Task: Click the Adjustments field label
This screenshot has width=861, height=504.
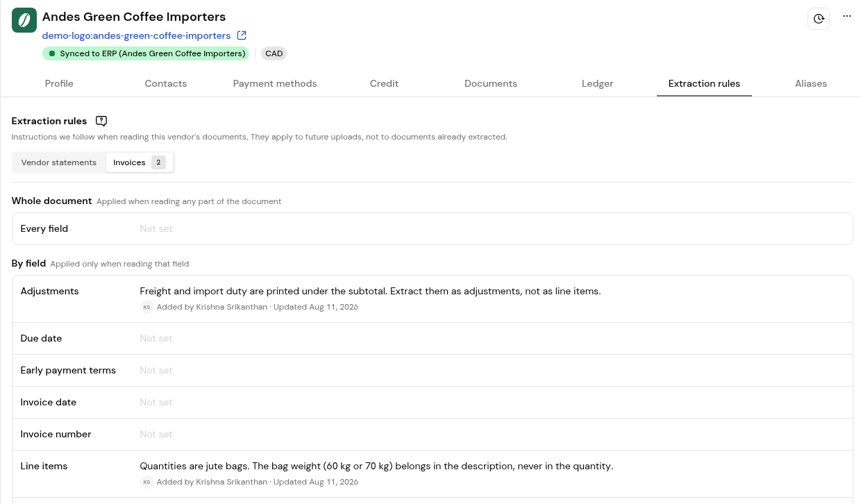Action: tap(50, 291)
